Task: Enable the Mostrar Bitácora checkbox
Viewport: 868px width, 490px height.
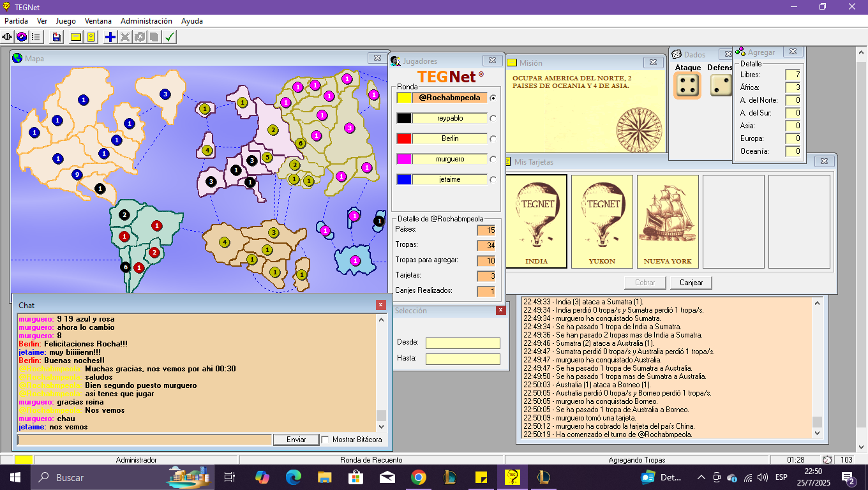Action: click(x=325, y=440)
